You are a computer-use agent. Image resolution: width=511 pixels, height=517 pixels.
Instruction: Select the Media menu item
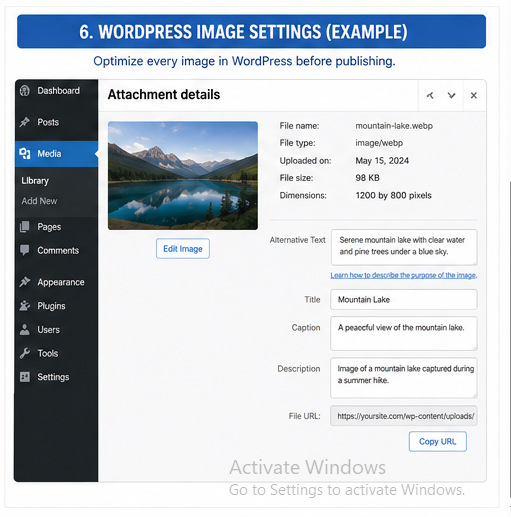coord(57,154)
